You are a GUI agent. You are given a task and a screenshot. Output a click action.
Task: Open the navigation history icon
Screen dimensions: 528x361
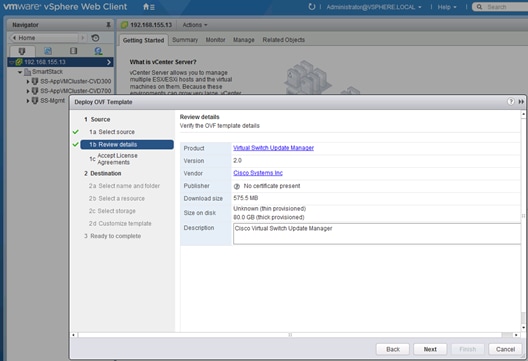click(x=95, y=38)
